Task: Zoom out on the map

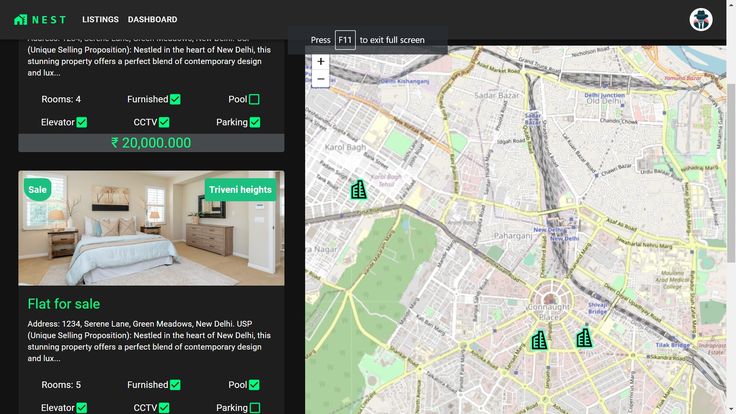Action: coord(321,78)
